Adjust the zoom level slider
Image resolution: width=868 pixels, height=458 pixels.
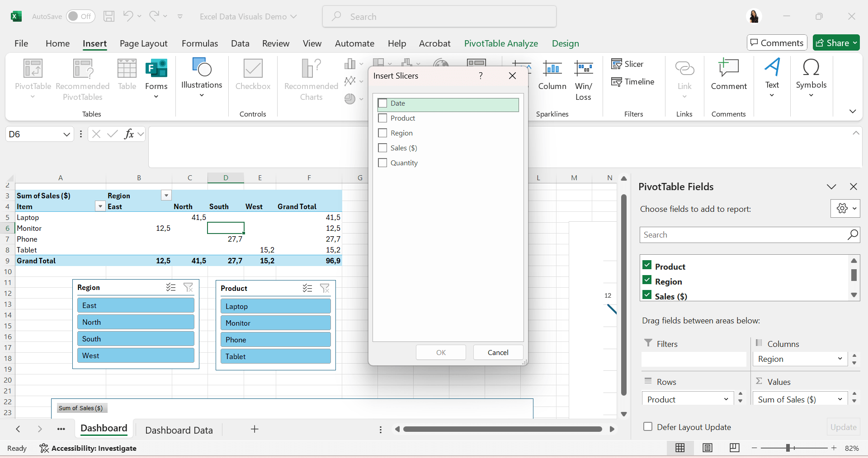pyautogui.click(x=788, y=448)
